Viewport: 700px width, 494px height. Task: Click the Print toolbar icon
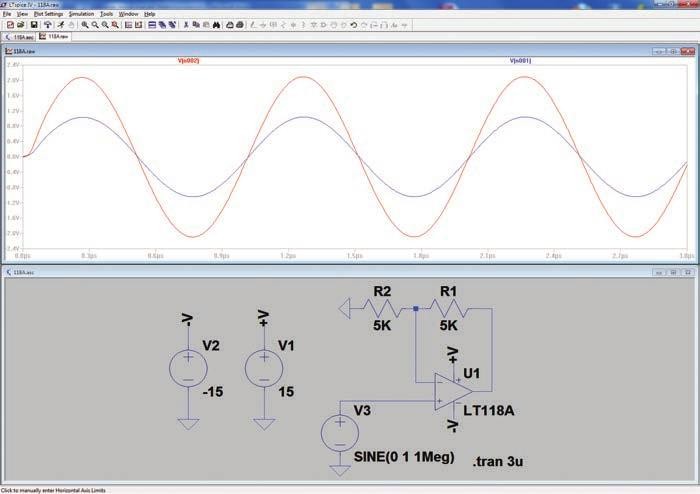coord(240,25)
